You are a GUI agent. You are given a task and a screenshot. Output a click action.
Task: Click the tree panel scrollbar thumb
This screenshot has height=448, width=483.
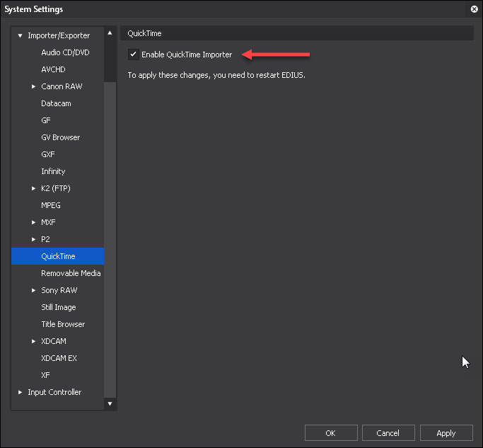(x=110, y=60)
